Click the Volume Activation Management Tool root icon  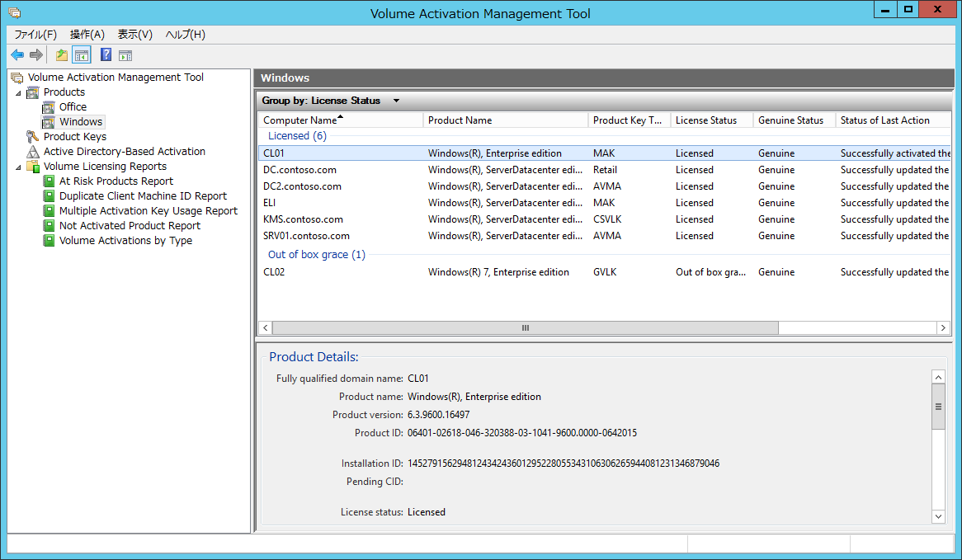(x=17, y=78)
